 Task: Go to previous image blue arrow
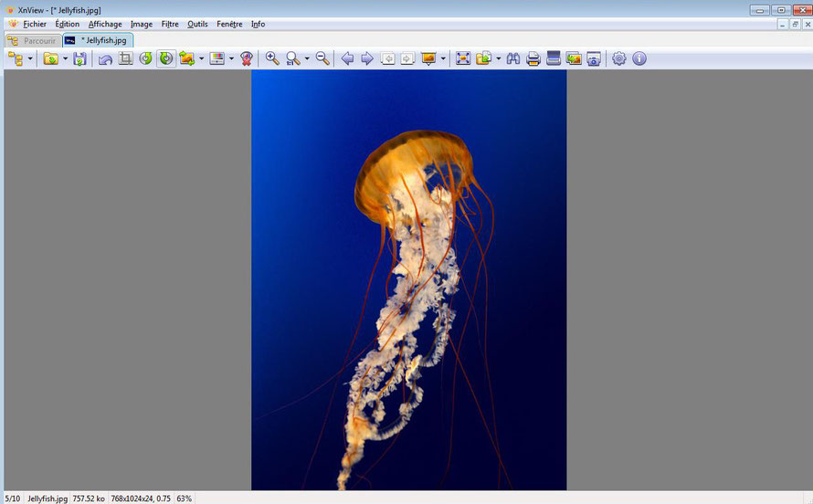[x=347, y=58]
